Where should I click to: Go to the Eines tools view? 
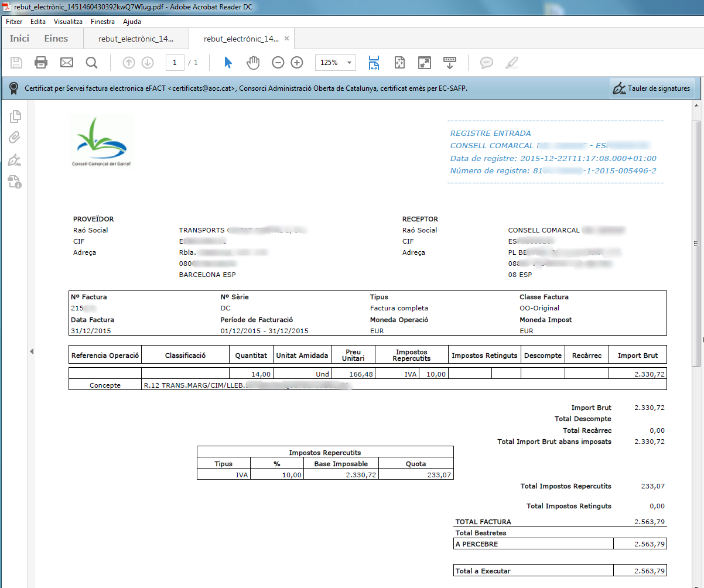[56, 39]
